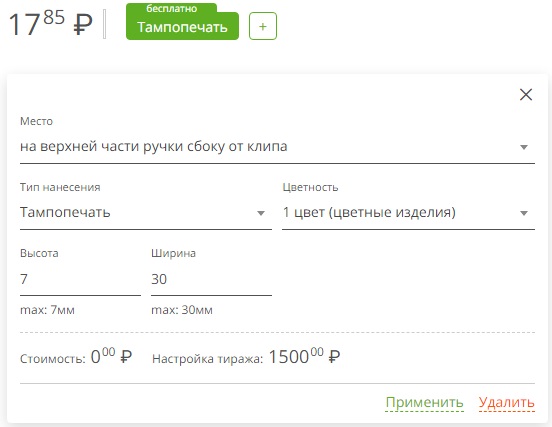552x427 pixels.
Task: Click the бесплатно badge label
Action: tap(171, 8)
